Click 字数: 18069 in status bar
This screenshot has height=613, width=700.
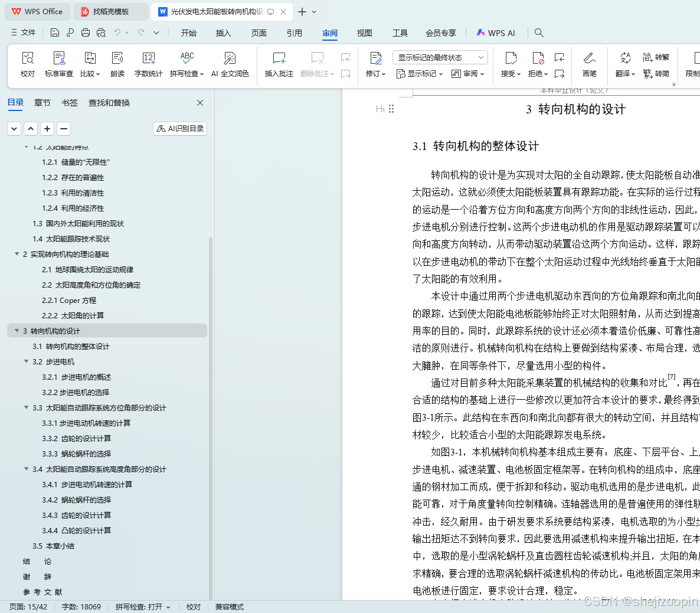pyautogui.click(x=81, y=607)
